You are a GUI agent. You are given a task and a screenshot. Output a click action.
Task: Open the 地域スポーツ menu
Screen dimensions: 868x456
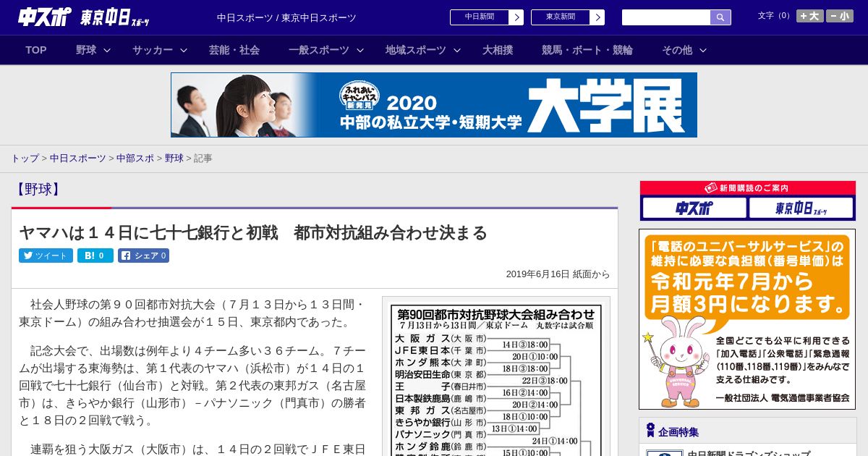(x=416, y=50)
